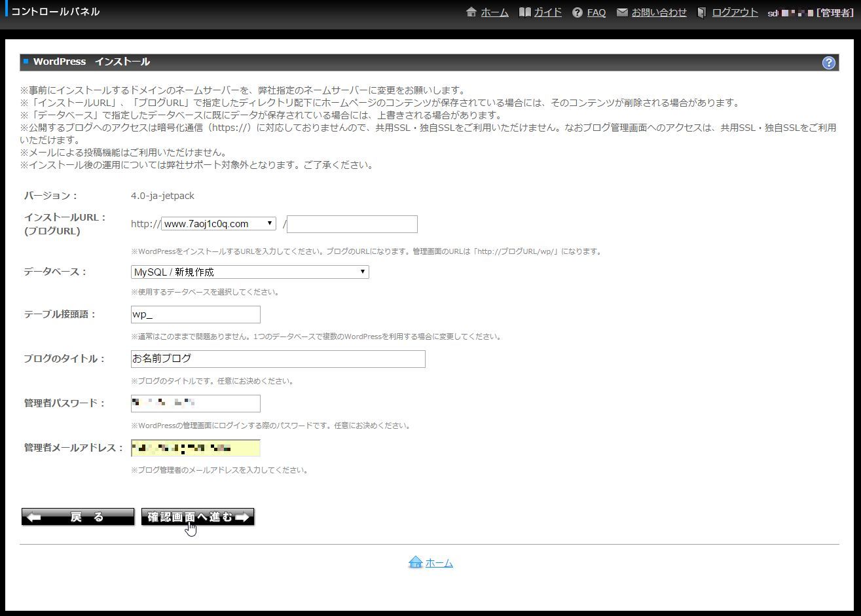Click the WordPress インストール section heading
The width and height of the screenshot is (861, 616).
coord(92,62)
